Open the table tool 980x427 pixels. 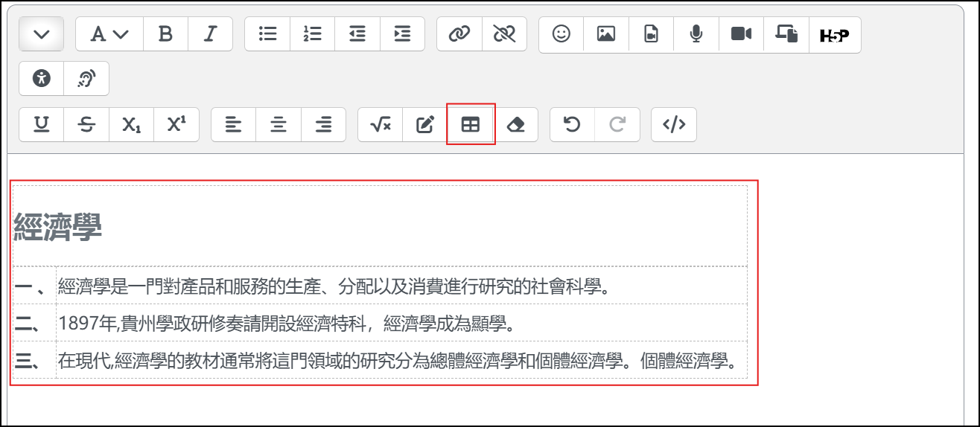point(471,125)
